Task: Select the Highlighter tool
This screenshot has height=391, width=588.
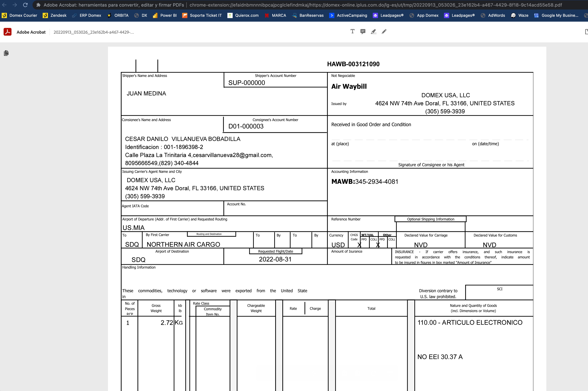Action: (373, 32)
